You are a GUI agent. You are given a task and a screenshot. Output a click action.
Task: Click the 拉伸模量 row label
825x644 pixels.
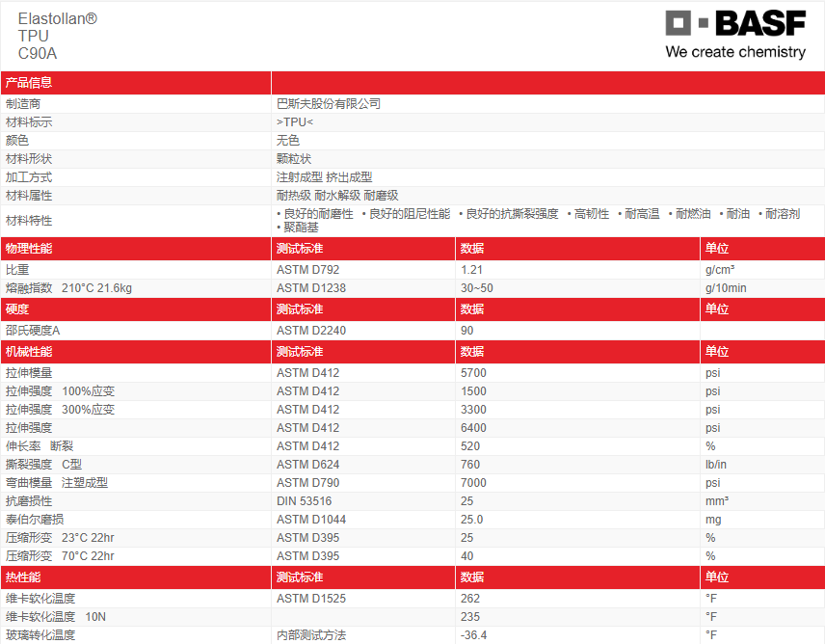point(29,372)
